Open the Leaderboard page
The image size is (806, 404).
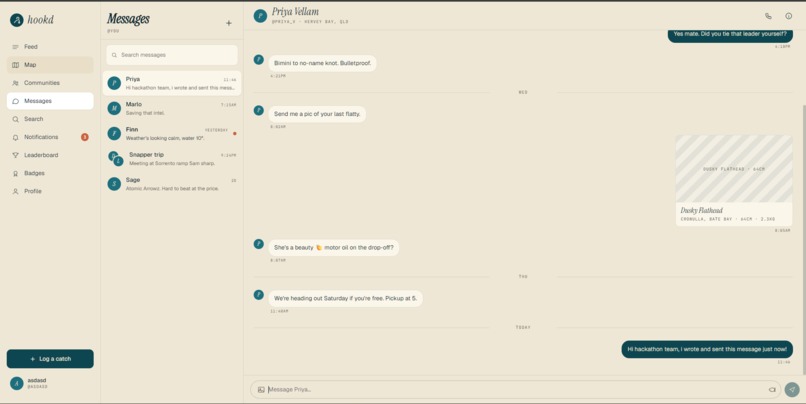pos(50,155)
